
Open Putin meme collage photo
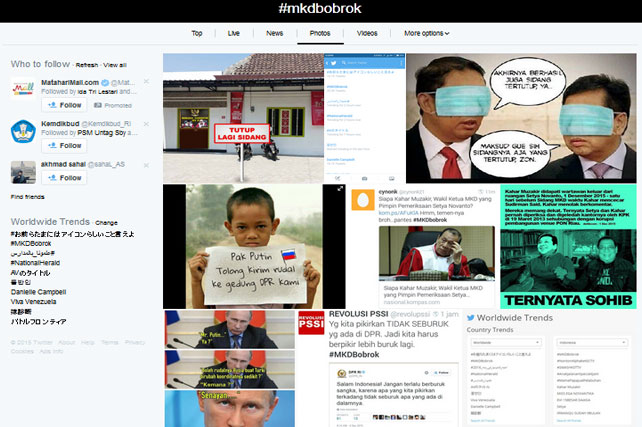click(229, 368)
